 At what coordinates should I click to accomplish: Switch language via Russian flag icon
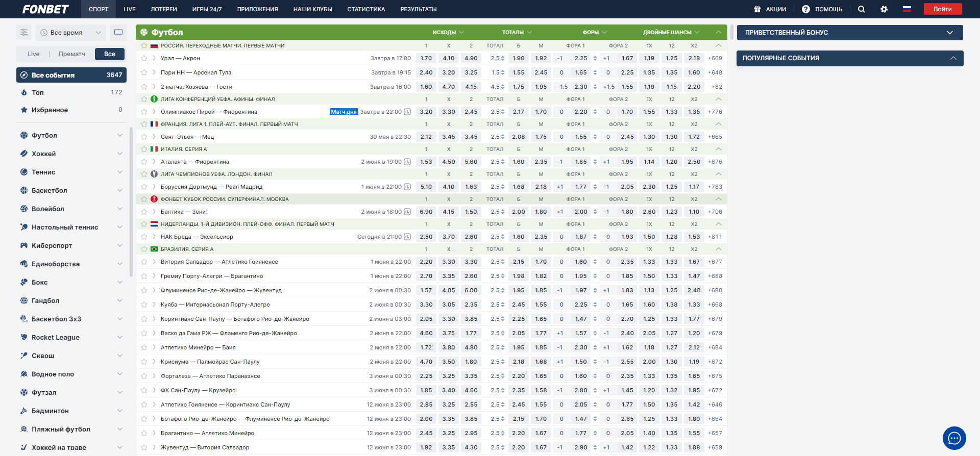907,9
